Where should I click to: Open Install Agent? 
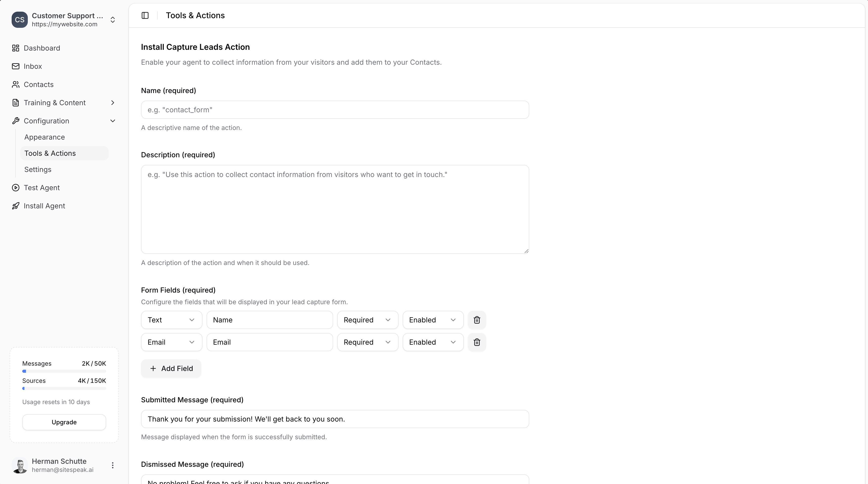coord(44,206)
